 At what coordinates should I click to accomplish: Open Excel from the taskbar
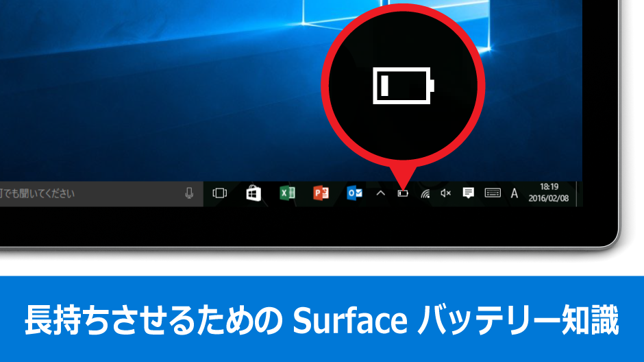287,193
